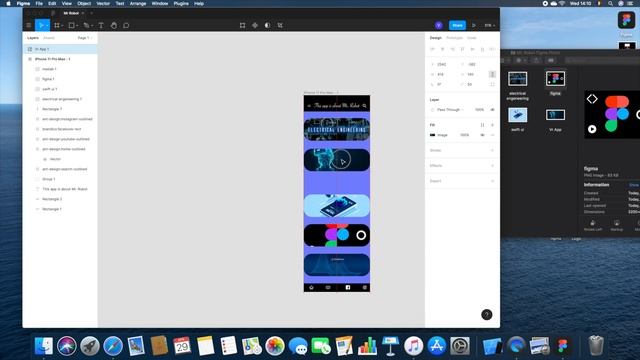Select the Frame tool

(x=56, y=25)
